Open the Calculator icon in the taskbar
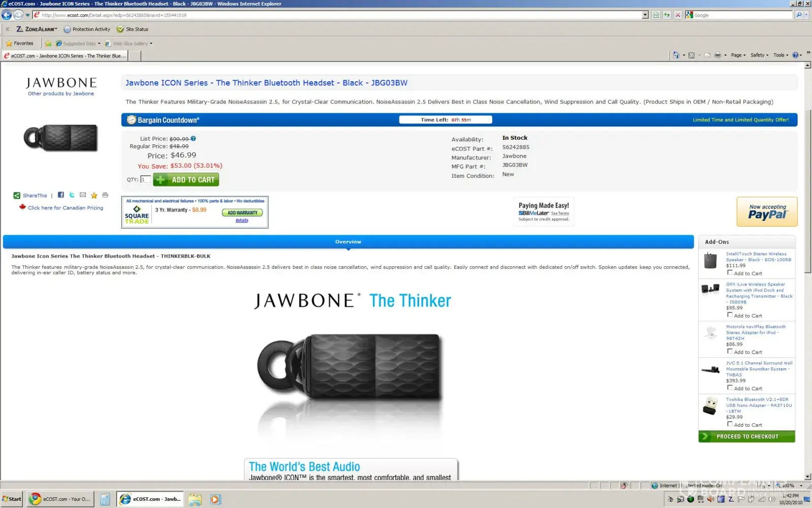The height and width of the screenshot is (508, 812). tap(105, 499)
